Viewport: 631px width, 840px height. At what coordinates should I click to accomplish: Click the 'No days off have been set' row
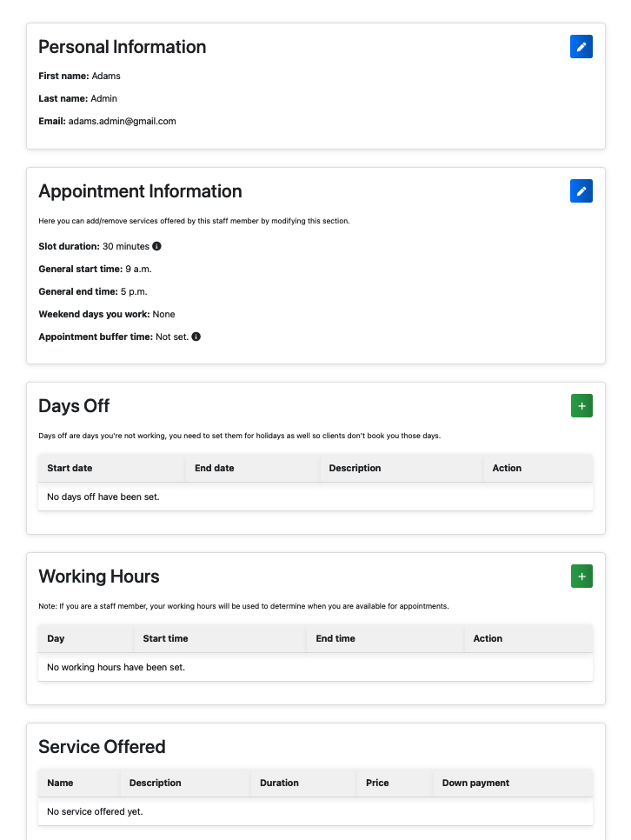click(315, 497)
